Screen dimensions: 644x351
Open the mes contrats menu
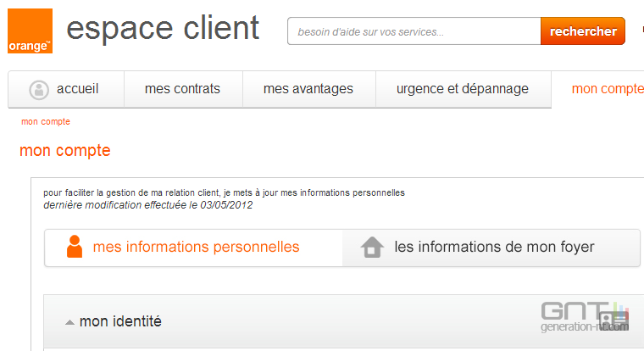183,89
